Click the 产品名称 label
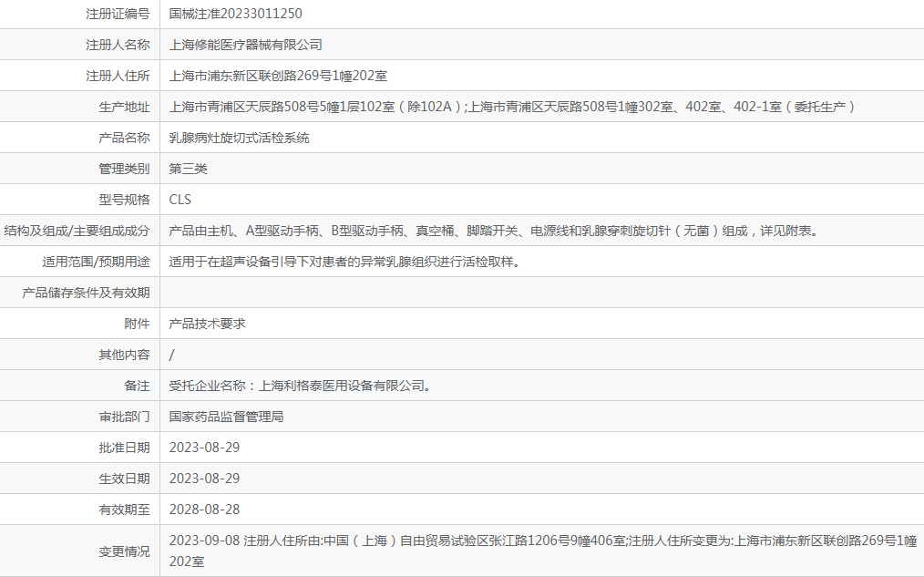Viewport: 924px width, 577px height. click(x=124, y=138)
